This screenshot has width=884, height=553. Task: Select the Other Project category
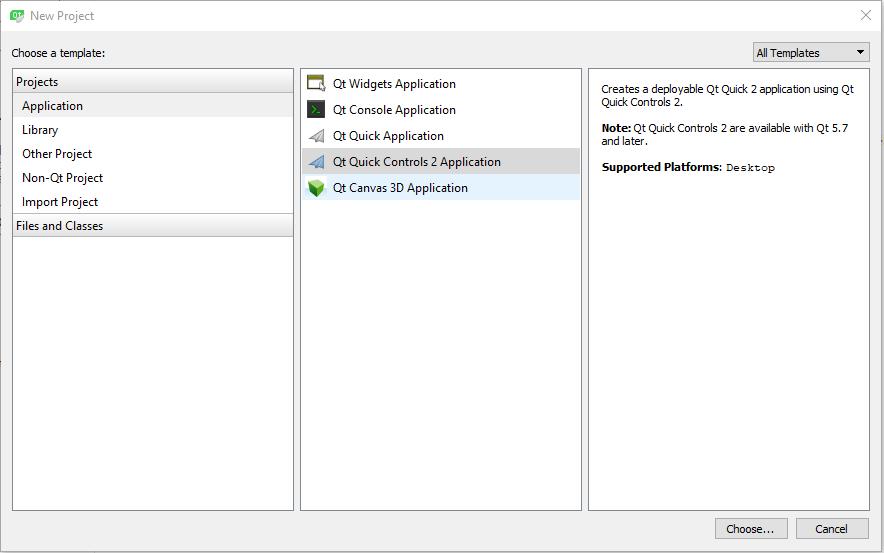[x=153, y=154]
